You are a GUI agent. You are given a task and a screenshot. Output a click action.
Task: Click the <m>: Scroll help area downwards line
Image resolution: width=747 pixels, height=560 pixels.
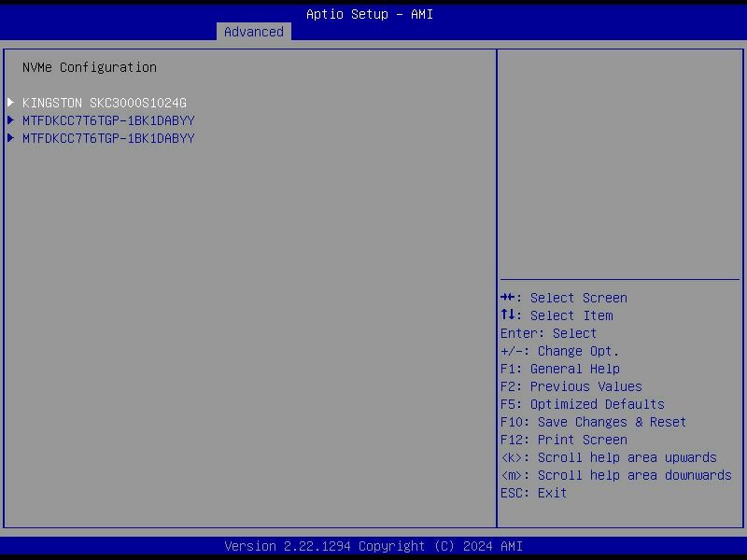point(616,475)
